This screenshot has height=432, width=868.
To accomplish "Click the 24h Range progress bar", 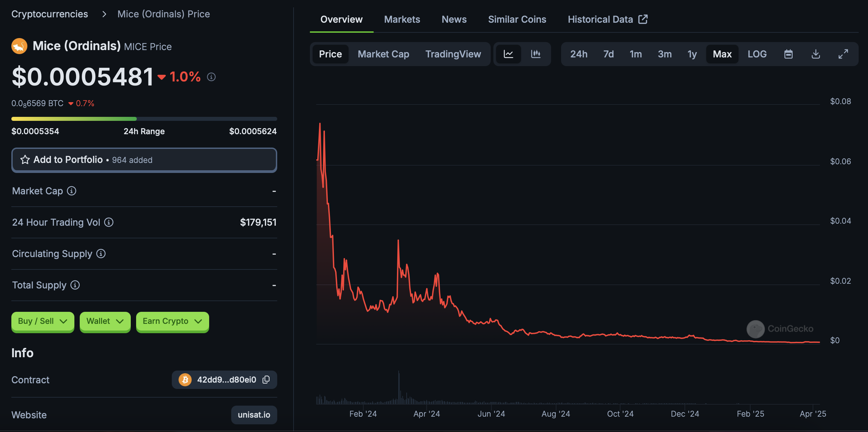I will coord(144,119).
